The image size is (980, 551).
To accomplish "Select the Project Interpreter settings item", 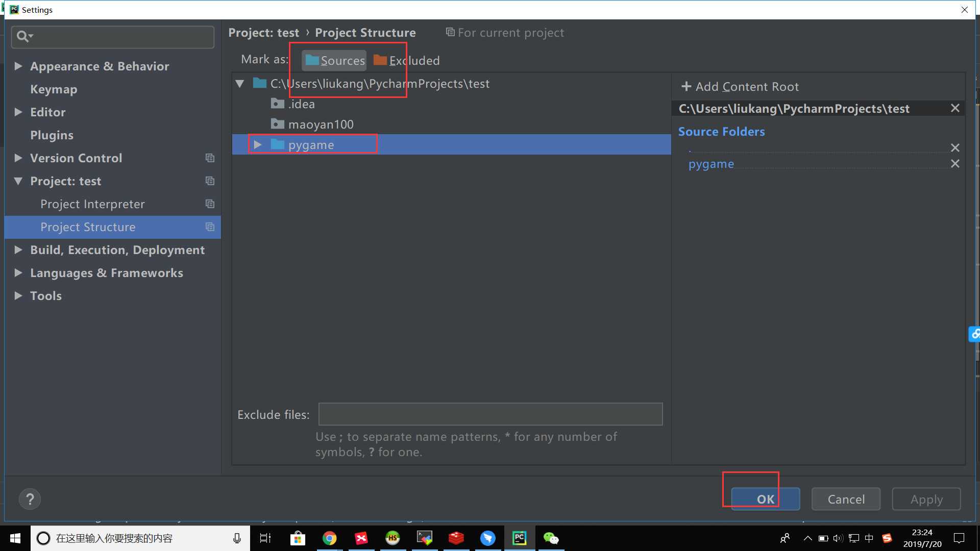I will (x=93, y=203).
